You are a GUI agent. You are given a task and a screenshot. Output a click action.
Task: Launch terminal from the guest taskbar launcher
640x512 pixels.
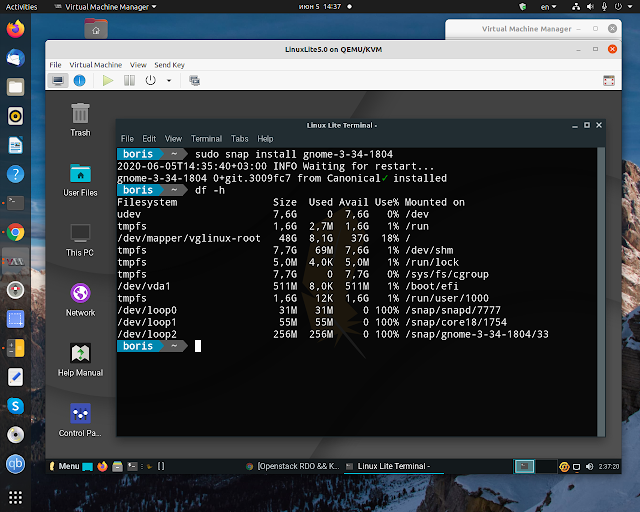(x=132, y=466)
